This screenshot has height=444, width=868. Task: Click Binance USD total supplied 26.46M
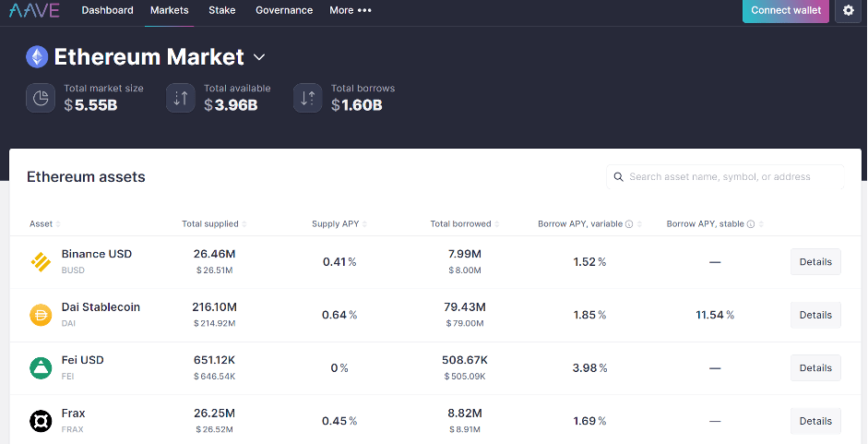click(214, 254)
